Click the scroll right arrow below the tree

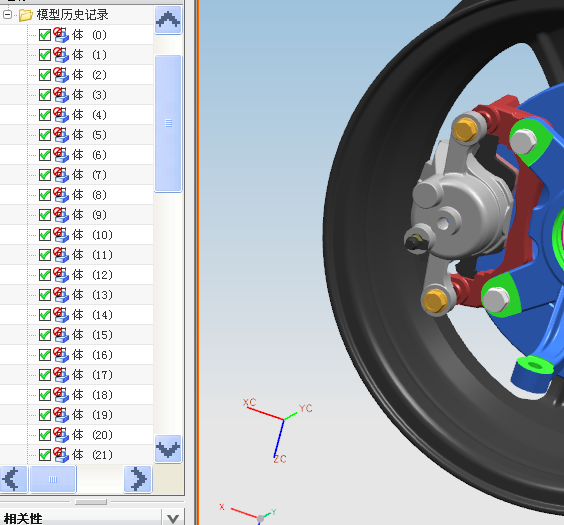coord(138,479)
